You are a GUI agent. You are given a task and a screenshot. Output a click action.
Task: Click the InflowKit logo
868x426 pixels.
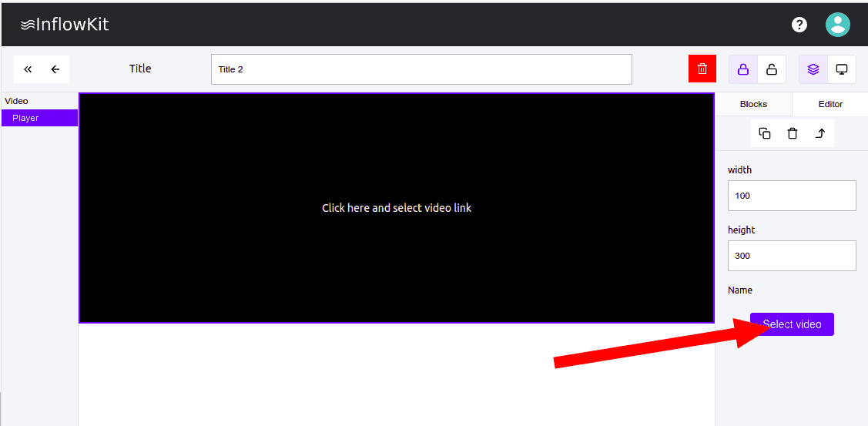65,25
